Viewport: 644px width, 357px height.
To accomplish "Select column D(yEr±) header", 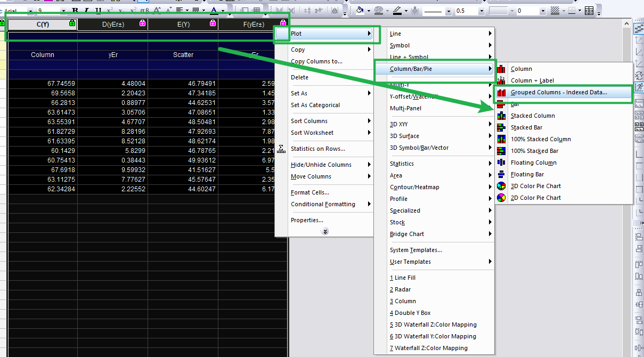I will [113, 24].
